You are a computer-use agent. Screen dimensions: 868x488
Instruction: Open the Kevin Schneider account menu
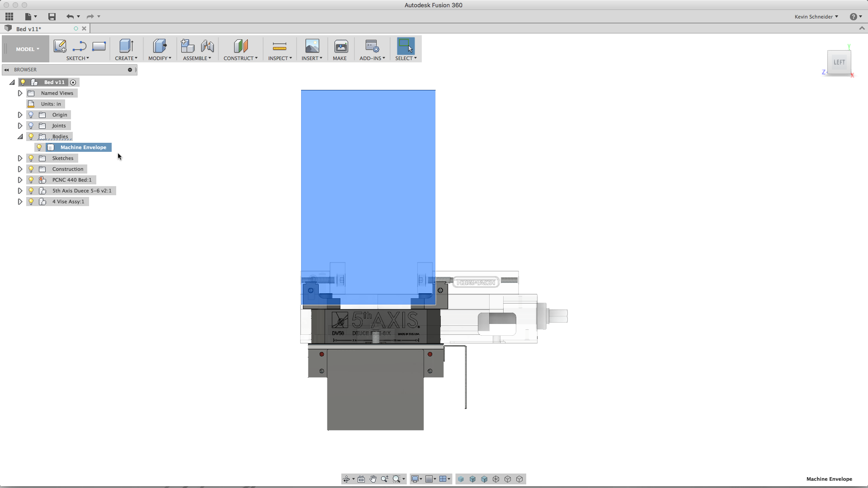coord(816,17)
